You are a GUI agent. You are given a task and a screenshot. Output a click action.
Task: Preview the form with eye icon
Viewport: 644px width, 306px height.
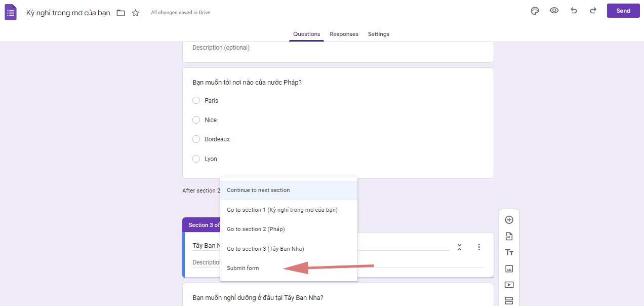click(x=554, y=11)
